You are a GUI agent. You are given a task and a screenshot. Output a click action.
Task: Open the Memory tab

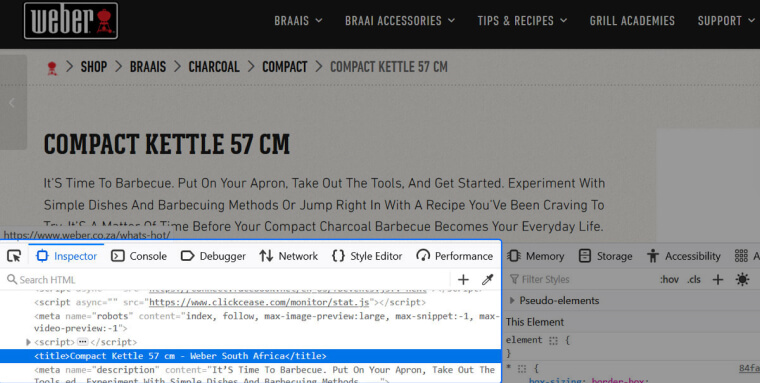coord(536,256)
